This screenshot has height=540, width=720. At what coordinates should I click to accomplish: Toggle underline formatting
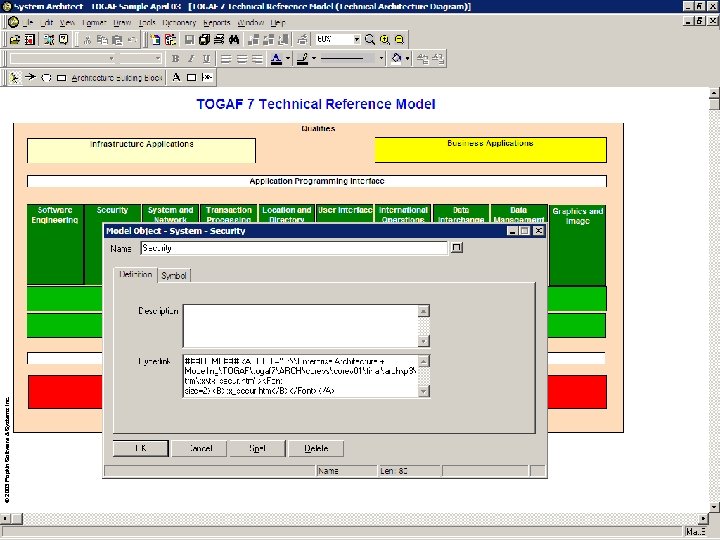[x=207, y=59]
